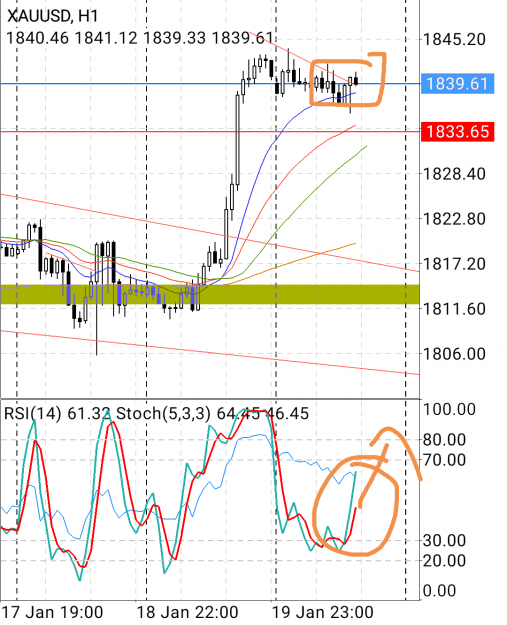The image size is (507, 625).
Task: Click the 18 Jan 22:00 time label
Action: 187,612
